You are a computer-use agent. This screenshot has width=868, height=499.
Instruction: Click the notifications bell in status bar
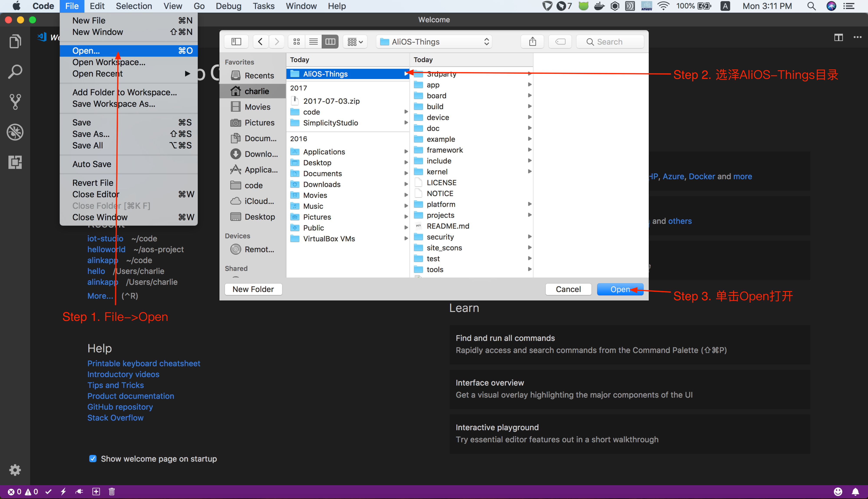pyautogui.click(x=855, y=491)
